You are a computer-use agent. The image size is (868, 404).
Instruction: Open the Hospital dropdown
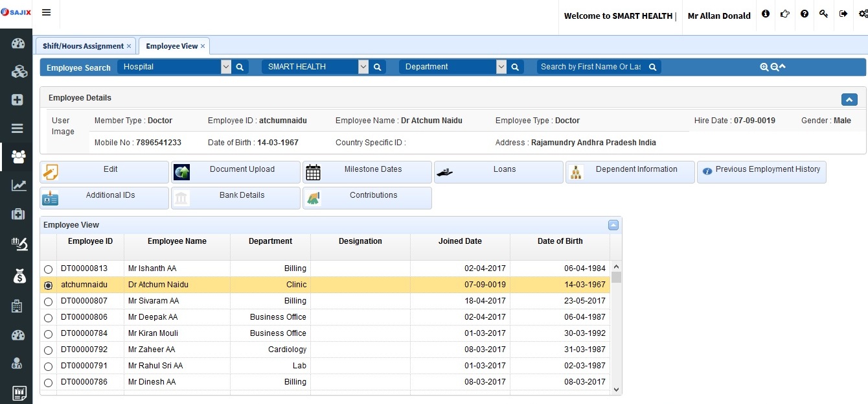click(x=225, y=67)
